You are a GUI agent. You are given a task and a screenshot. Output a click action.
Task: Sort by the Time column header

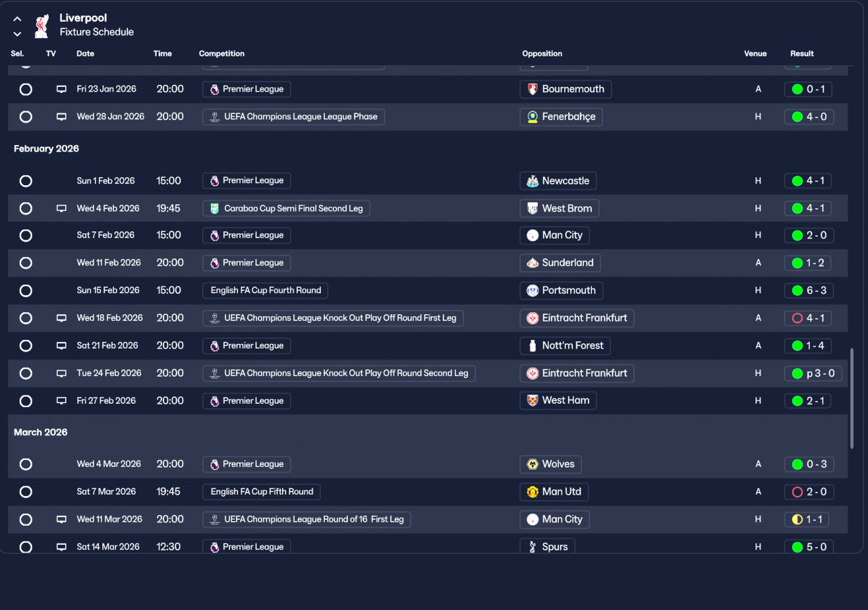tap(163, 54)
